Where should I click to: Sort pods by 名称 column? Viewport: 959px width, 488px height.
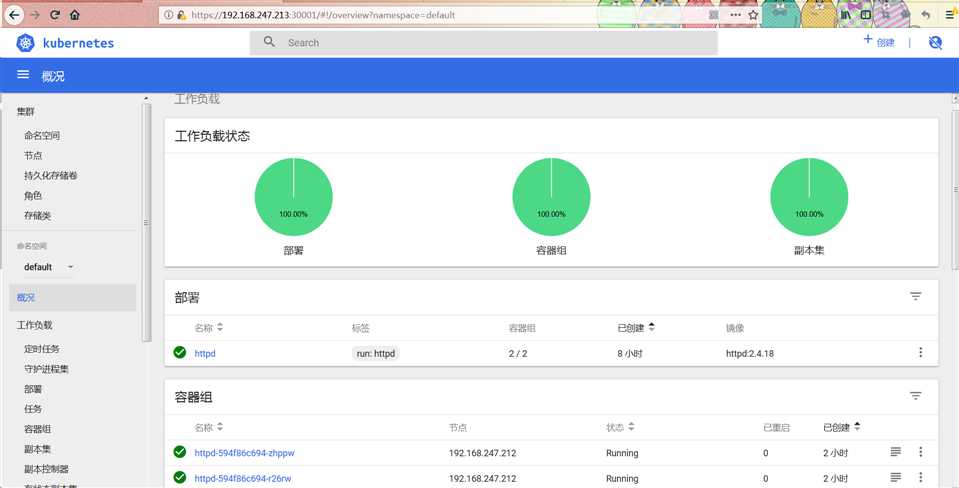[209, 427]
